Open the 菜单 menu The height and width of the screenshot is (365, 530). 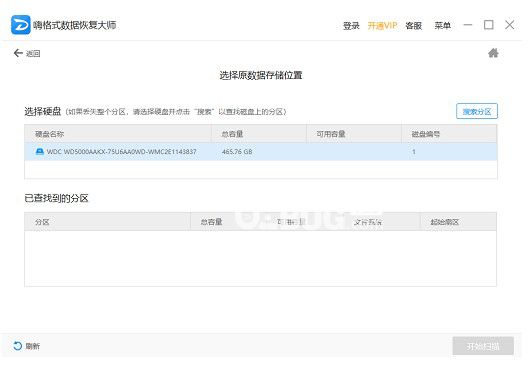click(442, 26)
